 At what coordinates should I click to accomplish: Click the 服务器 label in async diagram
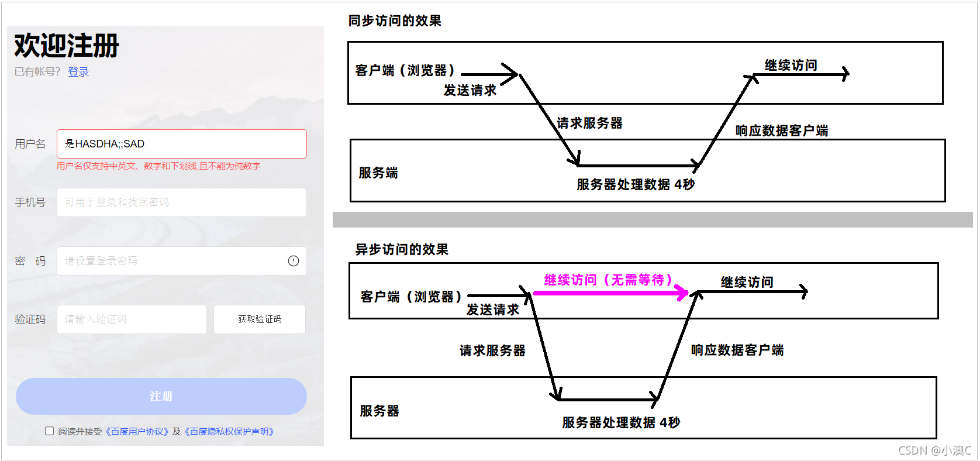tap(379, 411)
